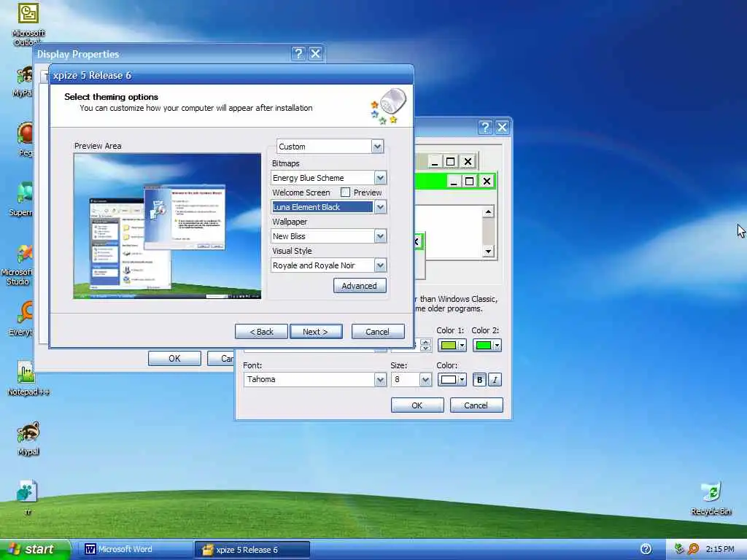
Task: Click xpize 5 Release 6 taskbar item
Action: [252, 550]
